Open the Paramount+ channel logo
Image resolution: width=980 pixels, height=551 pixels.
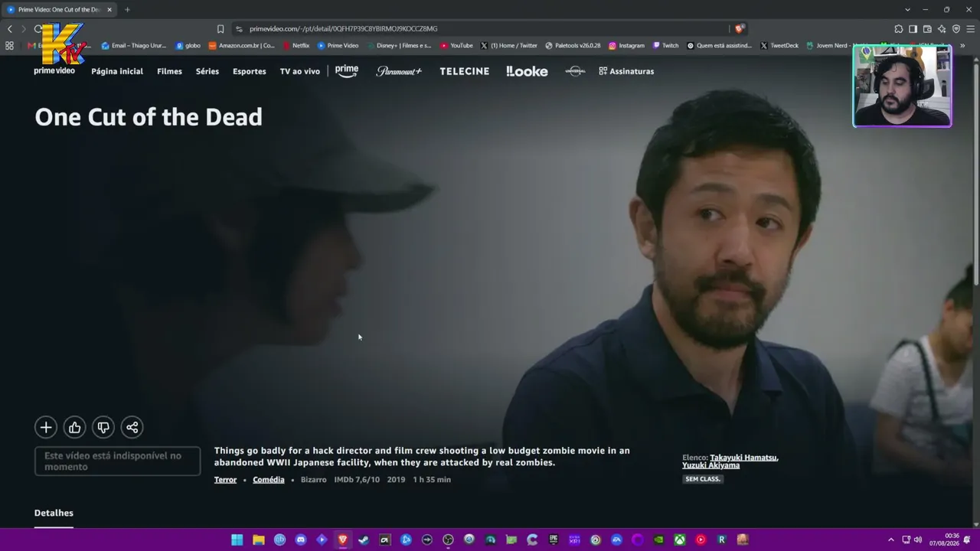(399, 71)
